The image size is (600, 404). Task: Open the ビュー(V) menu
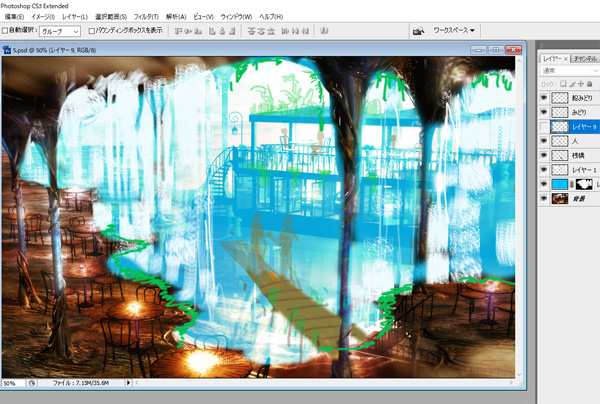203,17
